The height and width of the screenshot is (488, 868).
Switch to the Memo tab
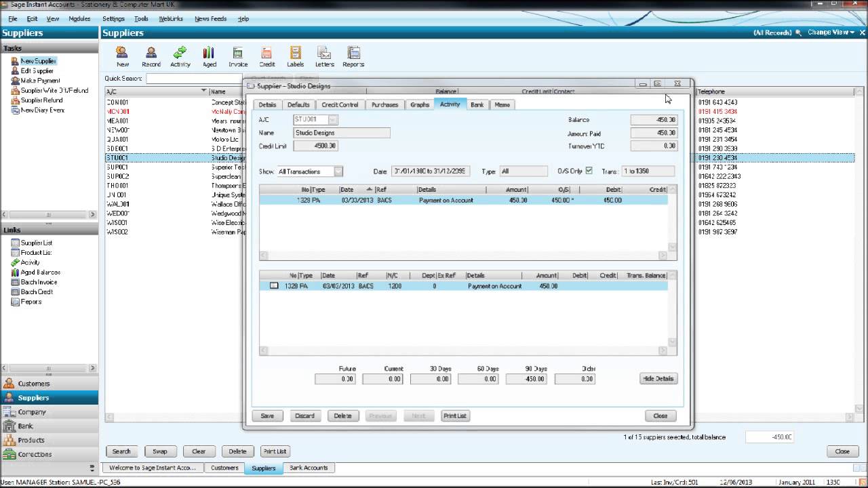[x=502, y=104]
